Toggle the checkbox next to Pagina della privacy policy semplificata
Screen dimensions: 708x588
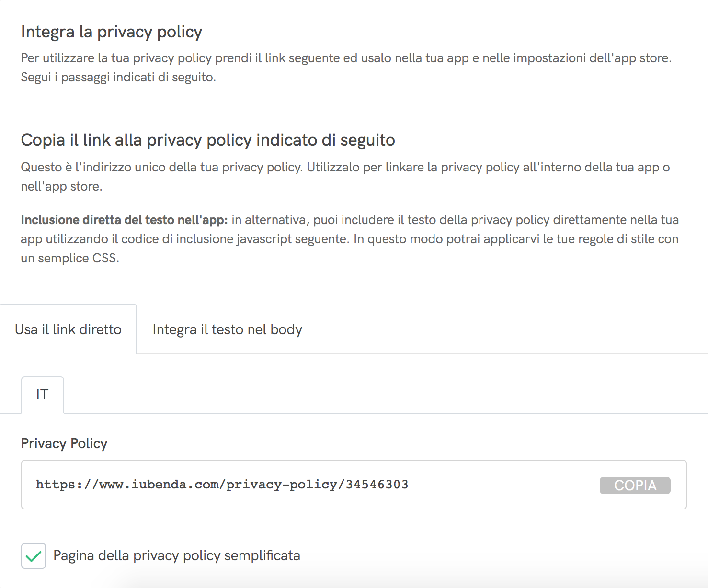pos(33,555)
